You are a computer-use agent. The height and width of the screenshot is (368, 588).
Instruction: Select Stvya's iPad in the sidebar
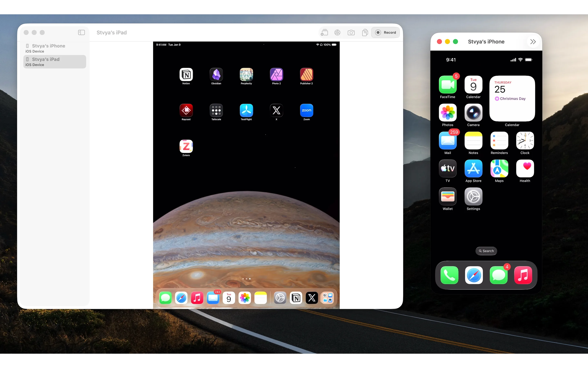(55, 62)
